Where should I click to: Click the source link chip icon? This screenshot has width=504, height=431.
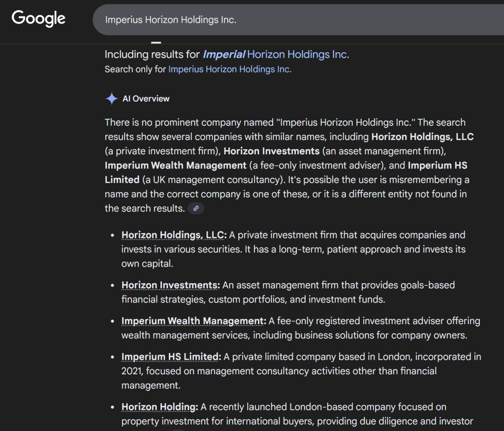click(x=196, y=208)
